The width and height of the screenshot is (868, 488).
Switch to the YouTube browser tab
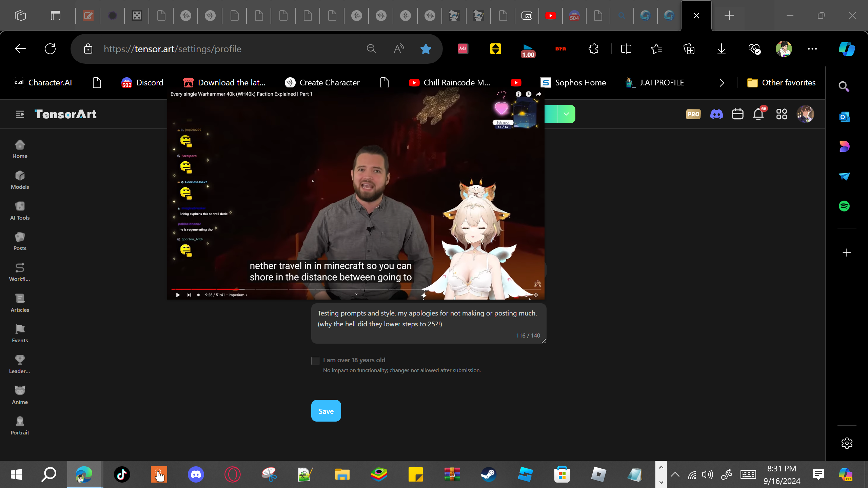[550, 16]
